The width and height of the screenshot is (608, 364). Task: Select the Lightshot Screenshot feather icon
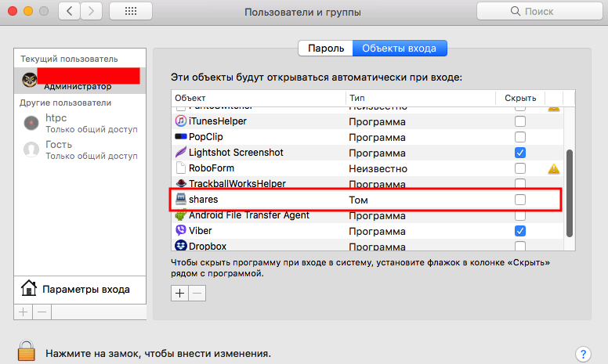coord(180,153)
